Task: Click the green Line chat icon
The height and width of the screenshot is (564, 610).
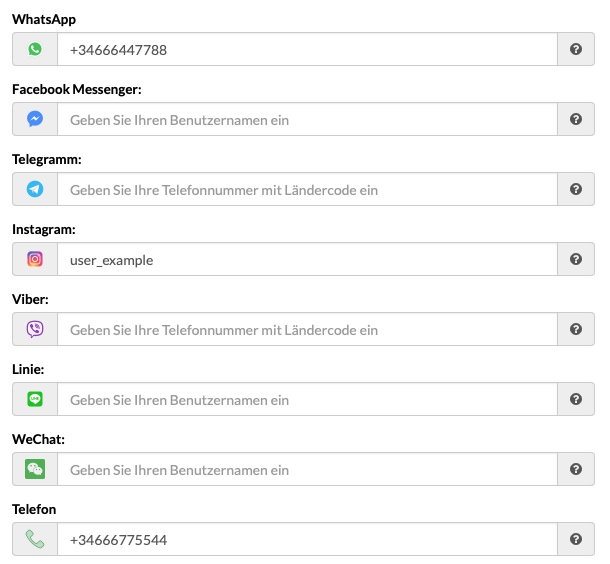Action: (35, 399)
